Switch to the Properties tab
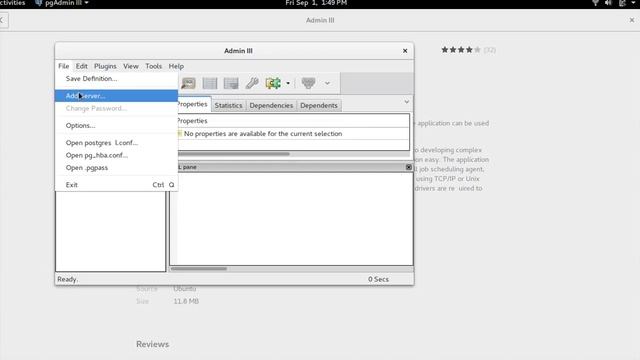640x360 pixels. [x=193, y=104]
